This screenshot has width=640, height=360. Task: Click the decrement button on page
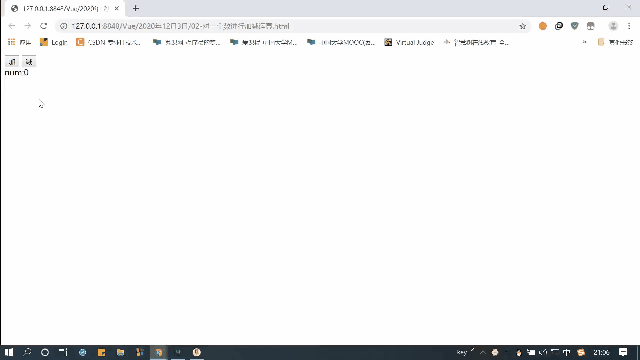click(x=29, y=62)
